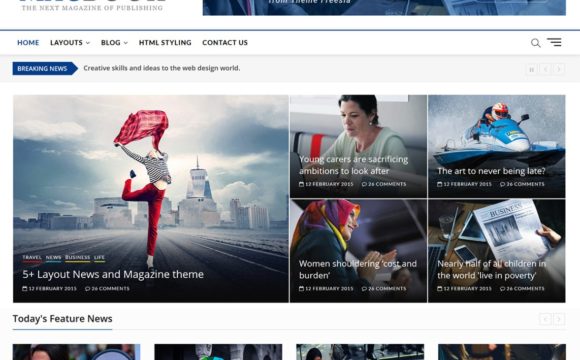Go to previous Today's Feature News slide

pos(546,319)
